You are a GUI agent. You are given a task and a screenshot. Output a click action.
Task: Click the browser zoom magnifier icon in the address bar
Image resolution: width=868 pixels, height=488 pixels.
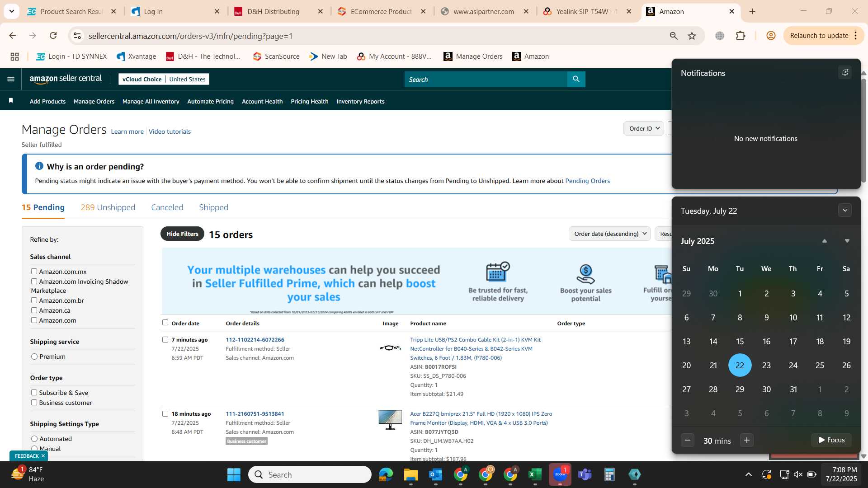(x=673, y=36)
